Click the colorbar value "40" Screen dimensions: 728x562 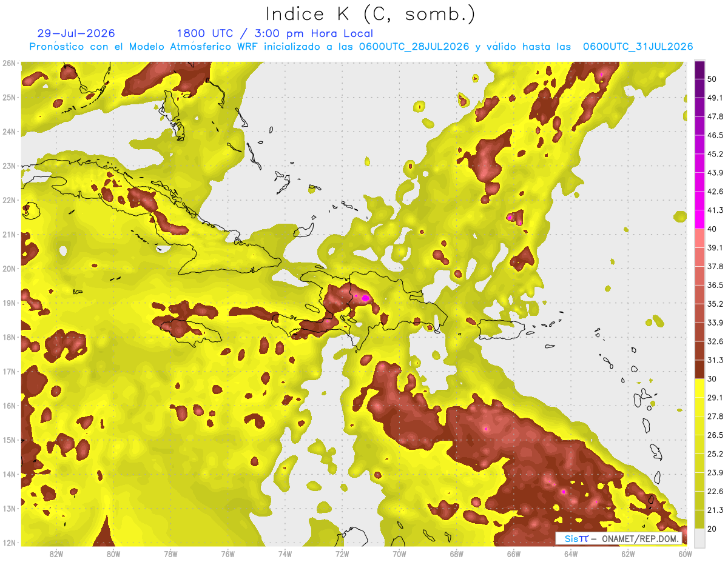713,229
